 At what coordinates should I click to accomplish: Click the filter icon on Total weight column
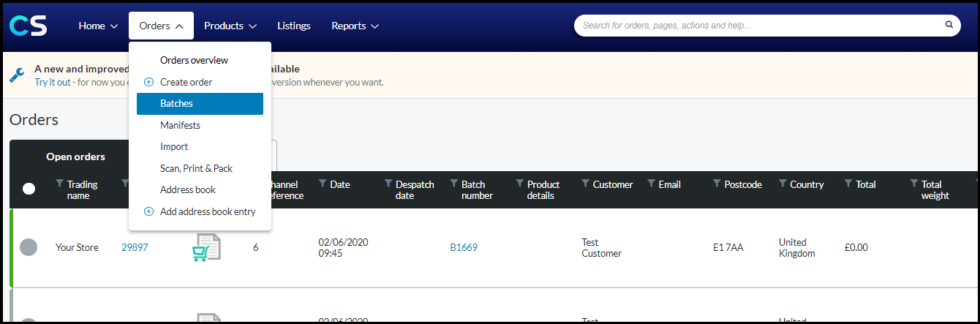coord(914,184)
